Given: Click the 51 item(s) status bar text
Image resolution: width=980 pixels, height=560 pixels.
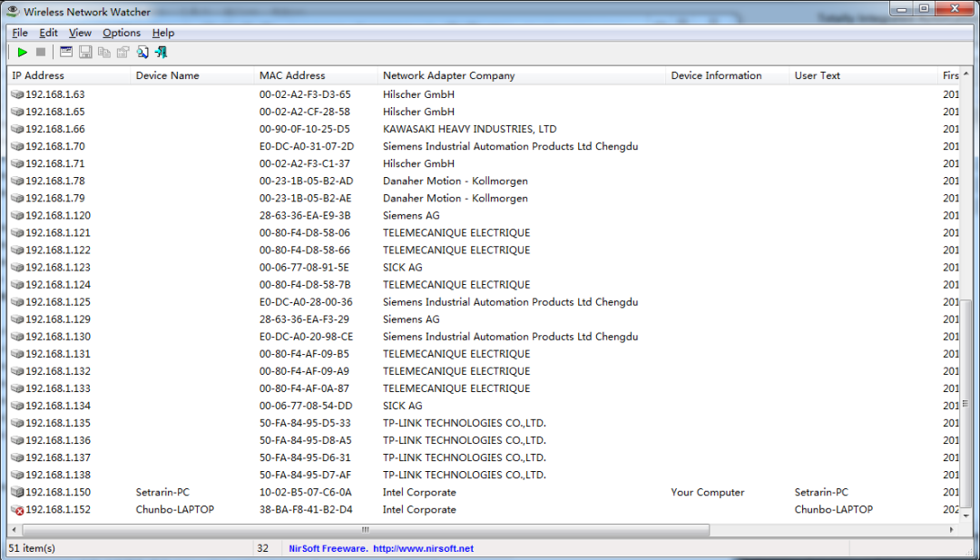Looking at the screenshot, I should [32, 549].
